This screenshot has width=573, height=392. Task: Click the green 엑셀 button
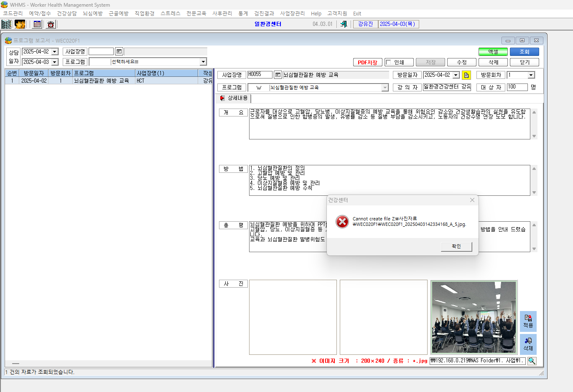point(493,52)
